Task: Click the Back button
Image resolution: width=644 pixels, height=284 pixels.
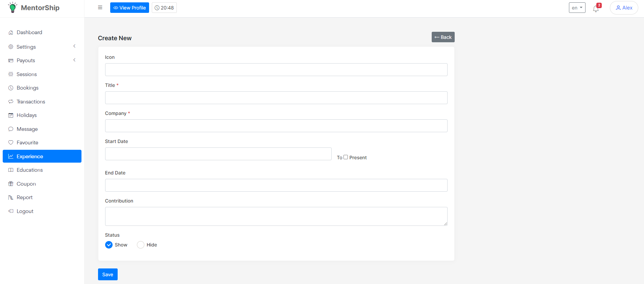Action: coord(443,37)
